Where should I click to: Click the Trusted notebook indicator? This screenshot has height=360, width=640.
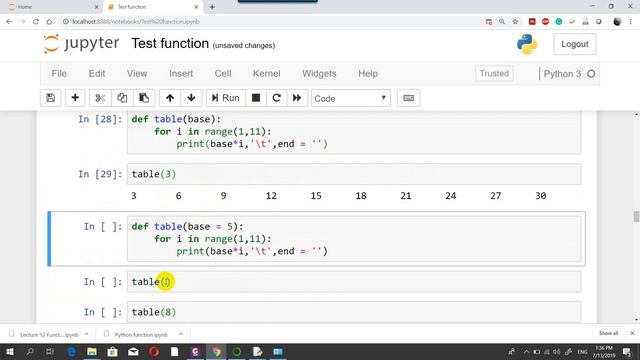click(494, 73)
